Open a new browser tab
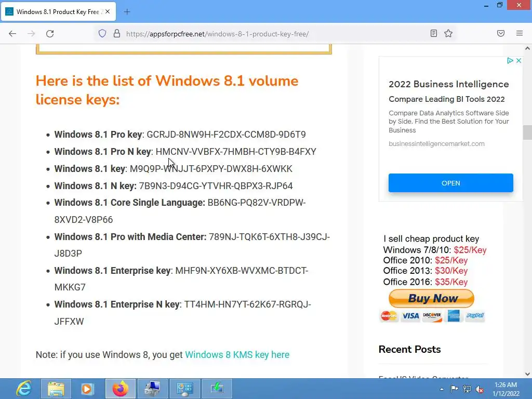This screenshot has height=399, width=532. 127,12
